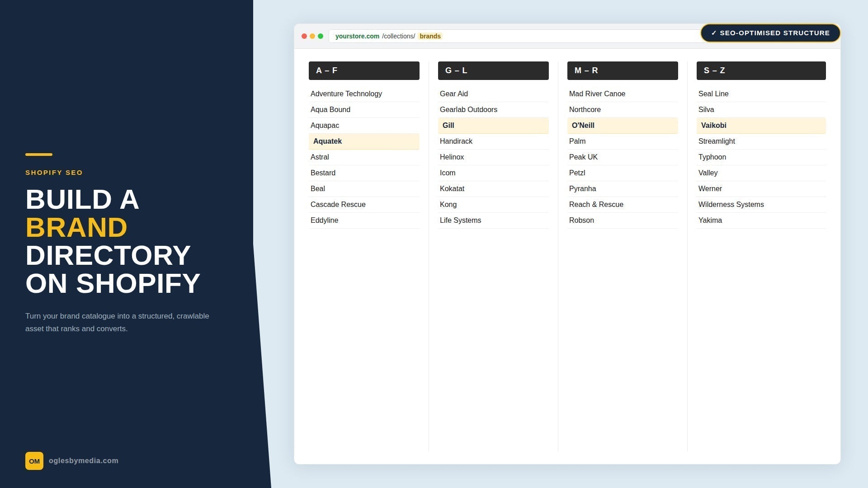Select highlighted Gill brand
This screenshot has width=868, height=488.
493,126
